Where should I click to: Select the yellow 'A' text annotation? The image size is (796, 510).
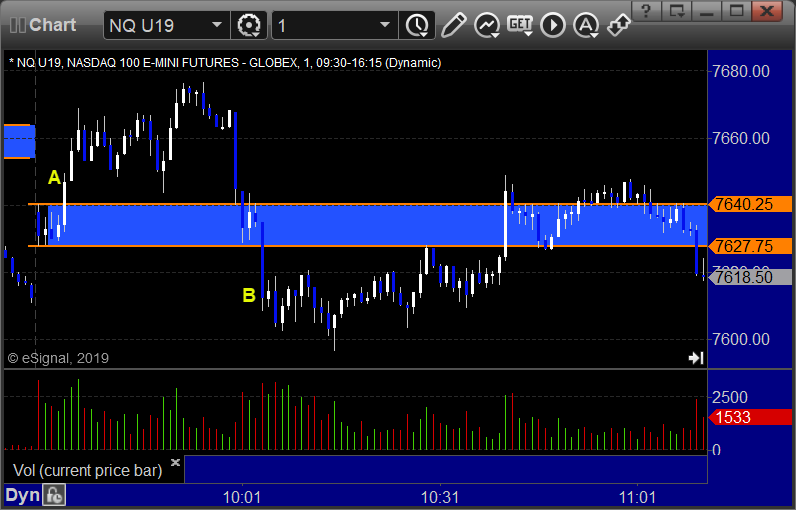pos(54,178)
